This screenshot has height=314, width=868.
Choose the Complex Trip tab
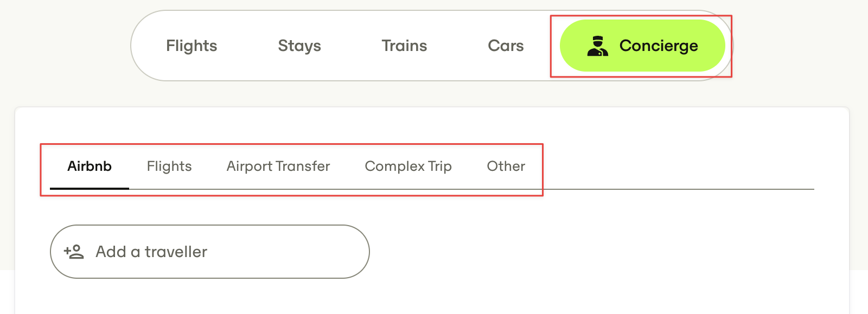pyautogui.click(x=409, y=166)
